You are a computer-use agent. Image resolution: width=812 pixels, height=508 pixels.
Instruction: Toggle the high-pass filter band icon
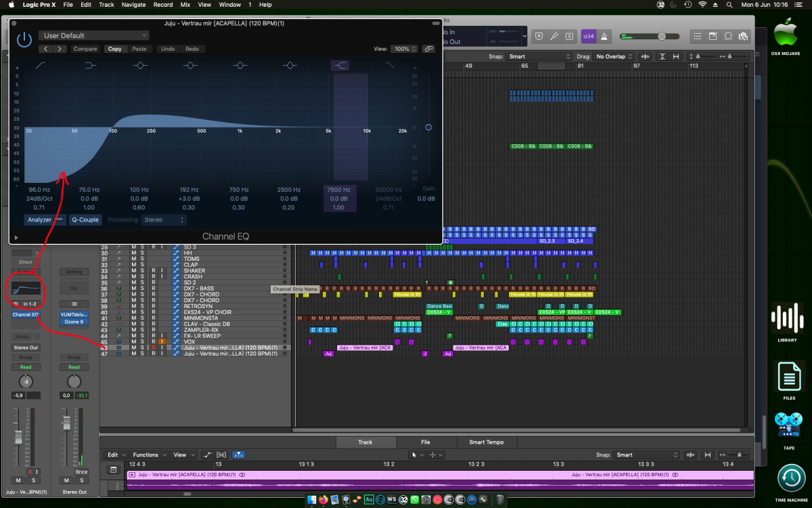click(41, 65)
